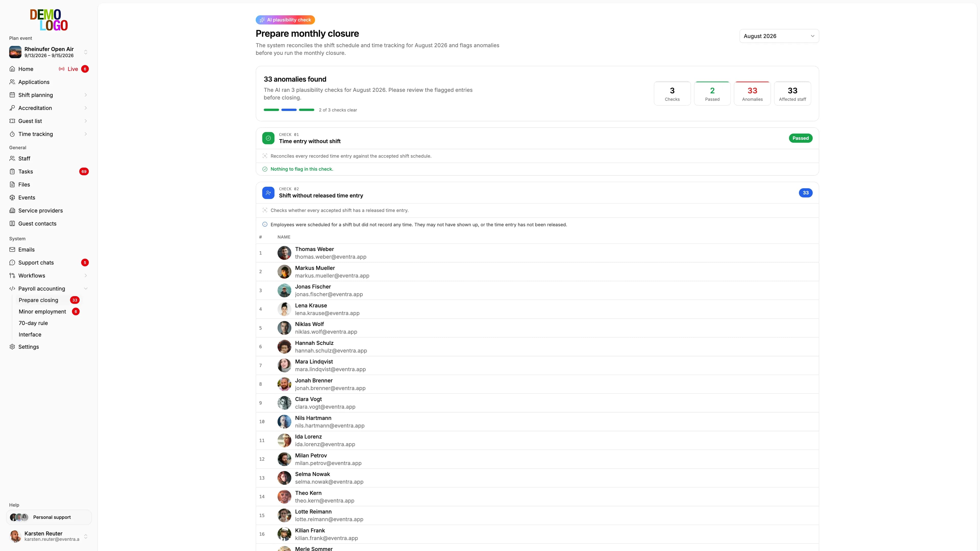The height and width of the screenshot is (551, 980).
Task: Click the Personal support button
Action: click(49, 517)
